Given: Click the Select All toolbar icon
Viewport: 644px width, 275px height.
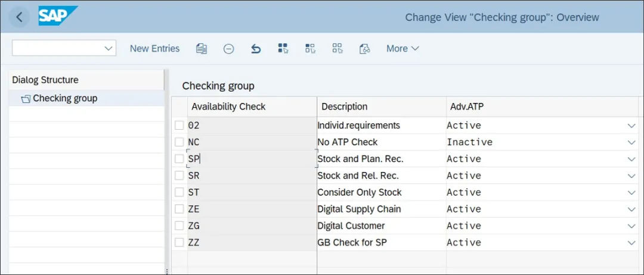Looking at the screenshot, I should [x=283, y=49].
